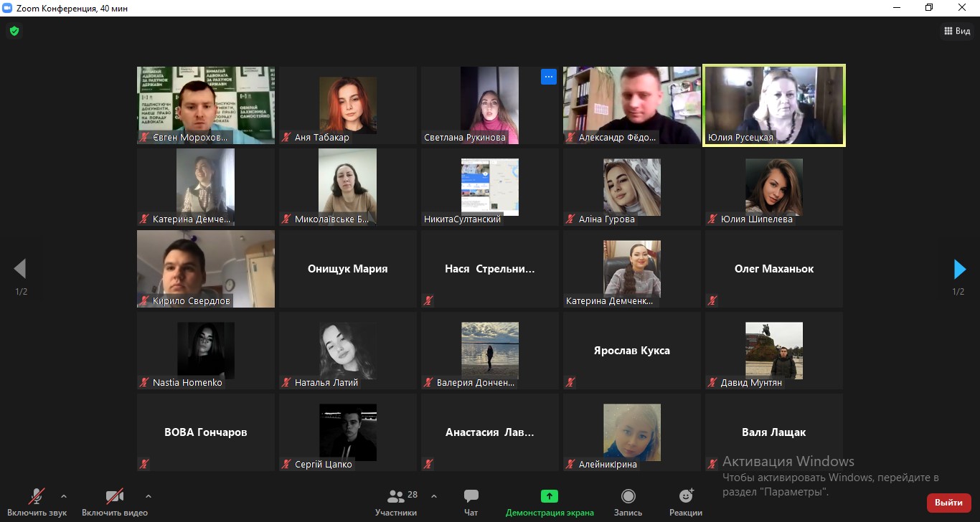Viewport: 980px width, 522px height.
Task: Select Юлия Русецкая's highlighted video tile
Action: click(x=773, y=105)
